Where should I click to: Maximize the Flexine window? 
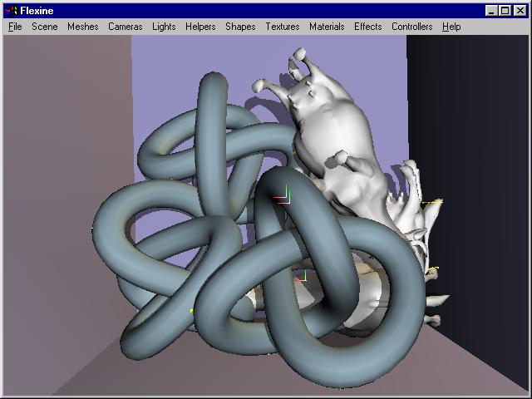[x=505, y=11]
